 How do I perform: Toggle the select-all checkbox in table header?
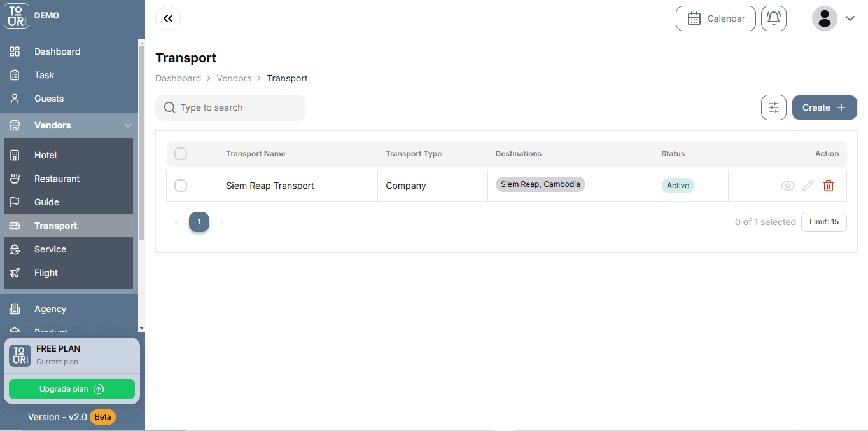click(181, 154)
